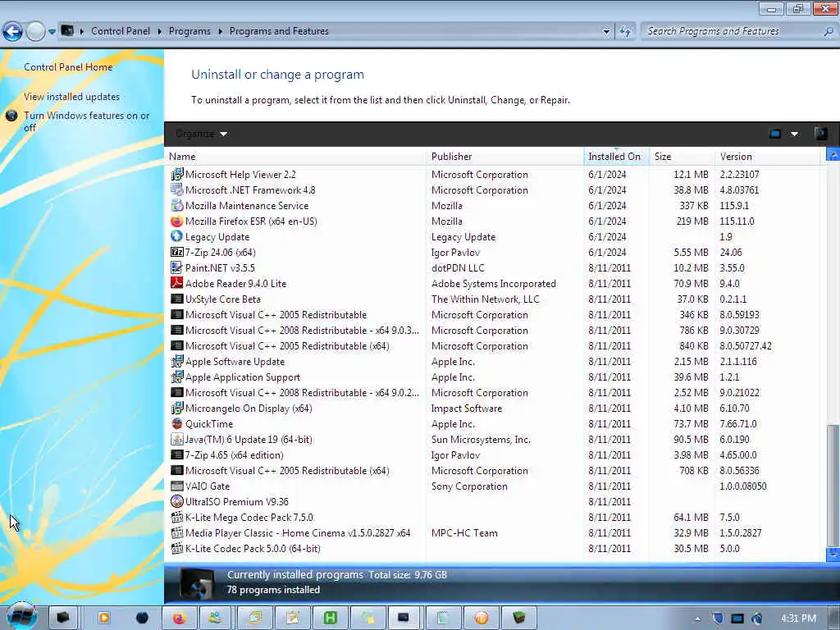Click the Microangelo On Display icon
The height and width of the screenshot is (630, 840).
point(177,409)
